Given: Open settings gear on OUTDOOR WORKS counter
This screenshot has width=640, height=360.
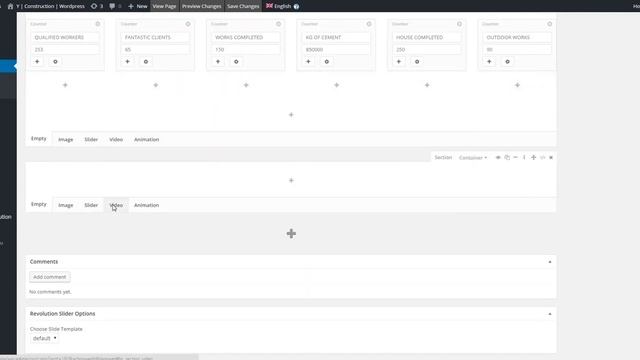Looking at the screenshot, I should click(507, 62).
